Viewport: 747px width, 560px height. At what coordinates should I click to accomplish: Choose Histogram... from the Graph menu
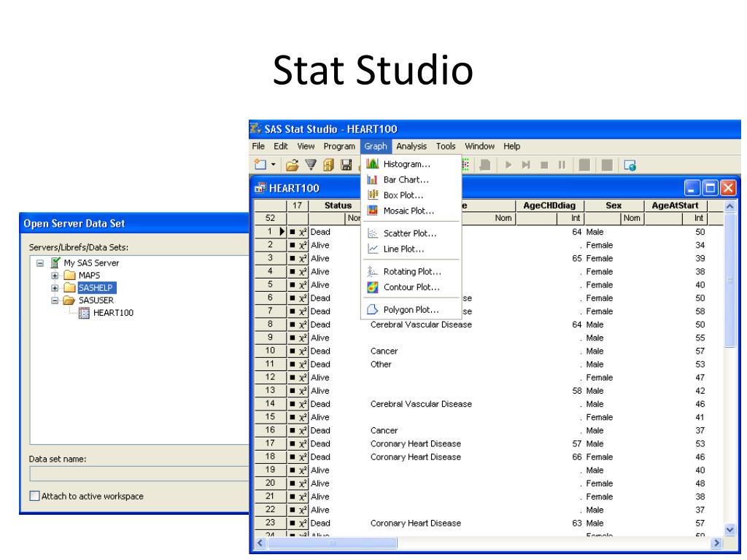[411, 164]
